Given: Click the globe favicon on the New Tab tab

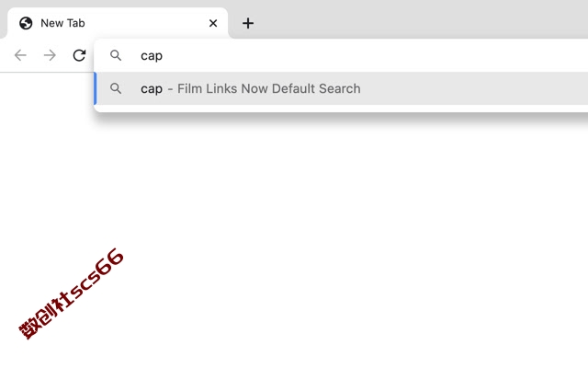Looking at the screenshot, I should pos(26,23).
